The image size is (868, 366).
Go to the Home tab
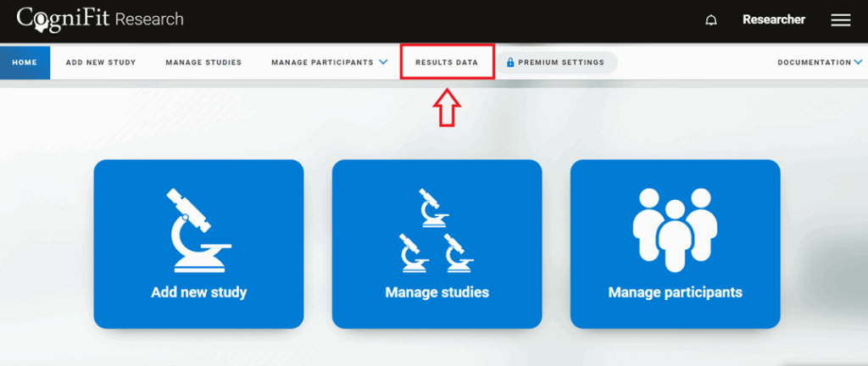point(25,63)
